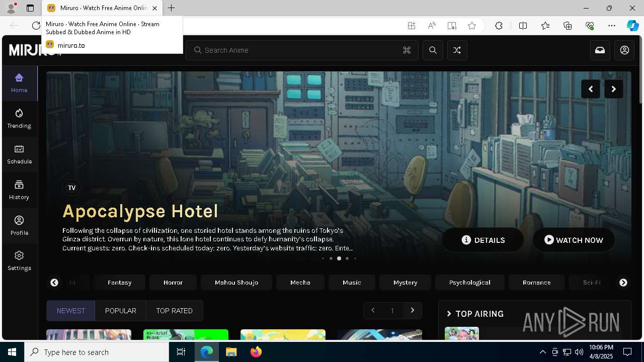Switch to the TOP RATED tab

pos(175,311)
